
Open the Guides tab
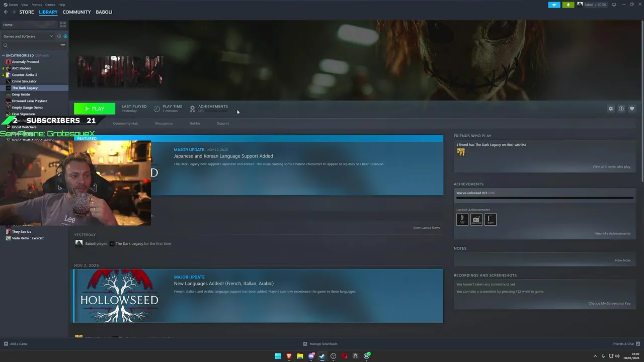[195, 123]
